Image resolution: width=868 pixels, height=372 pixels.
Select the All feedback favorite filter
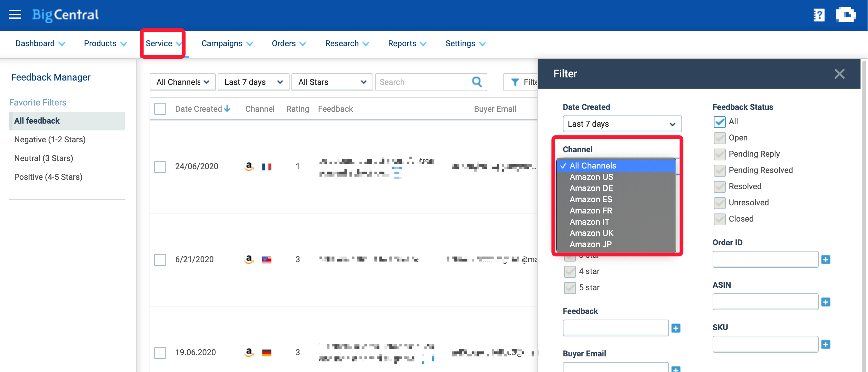[x=67, y=121]
